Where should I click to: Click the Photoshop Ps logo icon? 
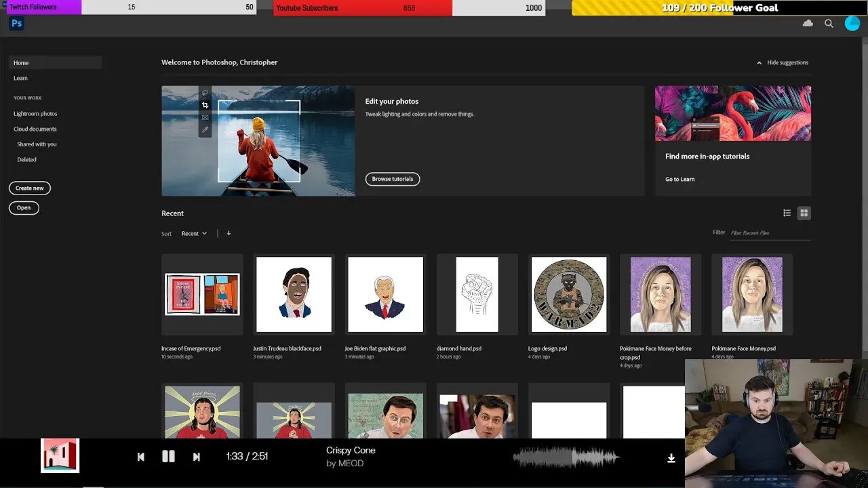click(17, 24)
